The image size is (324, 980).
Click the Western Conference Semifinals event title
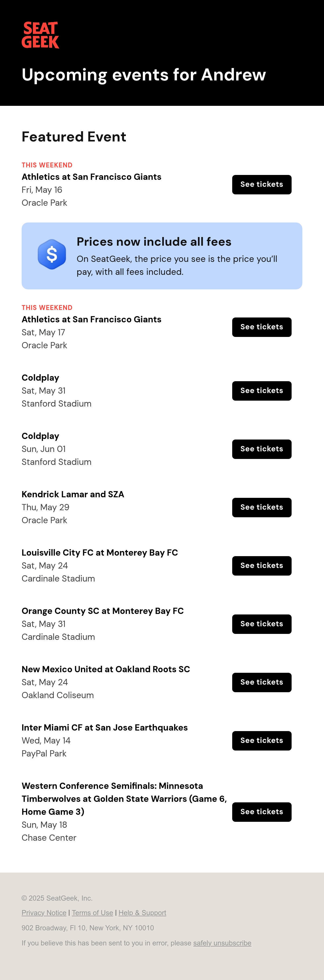click(x=124, y=799)
